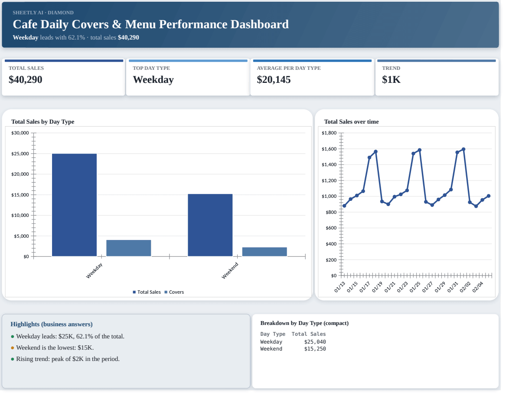532x400 pixels.
Task: Select the SHEETLY AI · DIAMOND header label
Action: click(x=43, y=13)
